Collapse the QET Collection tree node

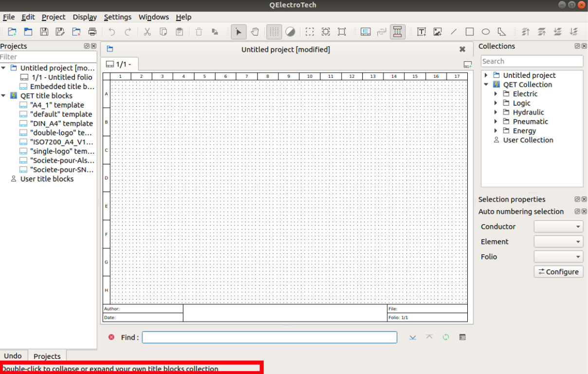(486, 85)
